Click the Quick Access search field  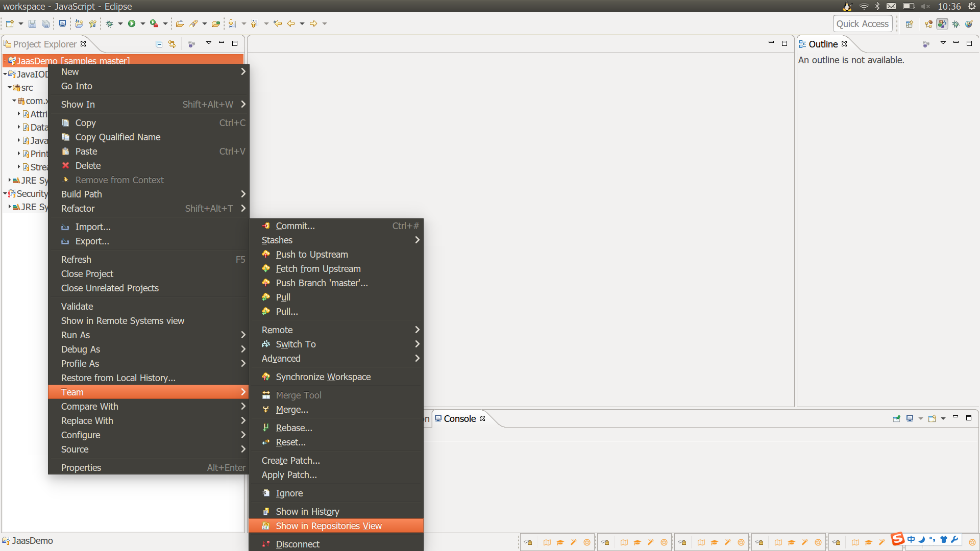pos(863,23)
